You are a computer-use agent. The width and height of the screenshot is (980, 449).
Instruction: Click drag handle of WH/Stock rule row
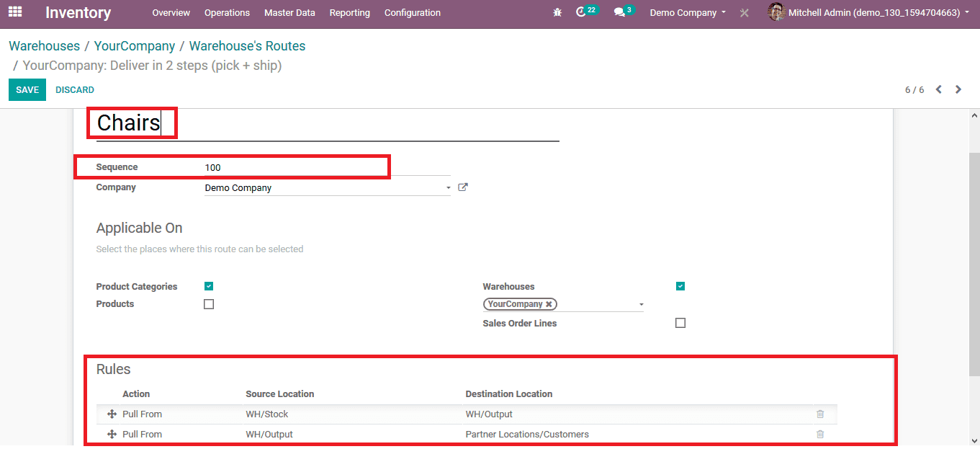point(112,414)
